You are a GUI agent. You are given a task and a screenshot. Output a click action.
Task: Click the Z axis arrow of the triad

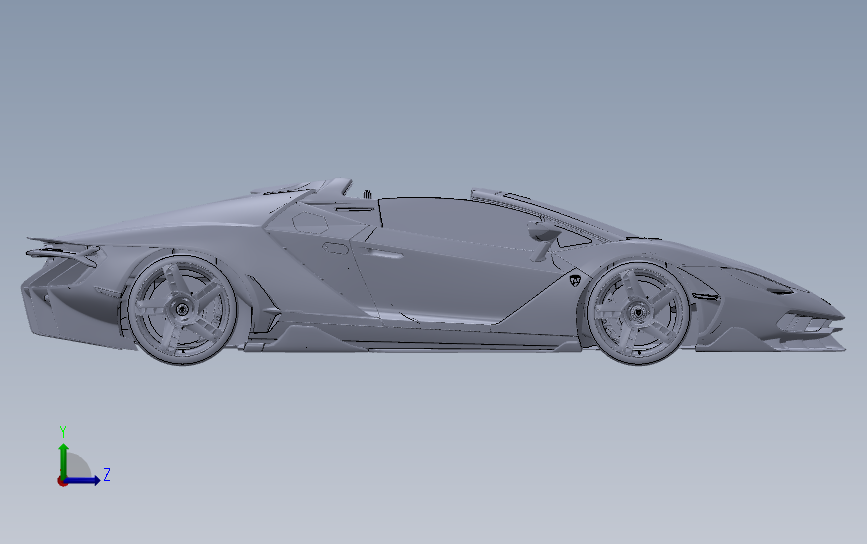[x=81, y=480]
